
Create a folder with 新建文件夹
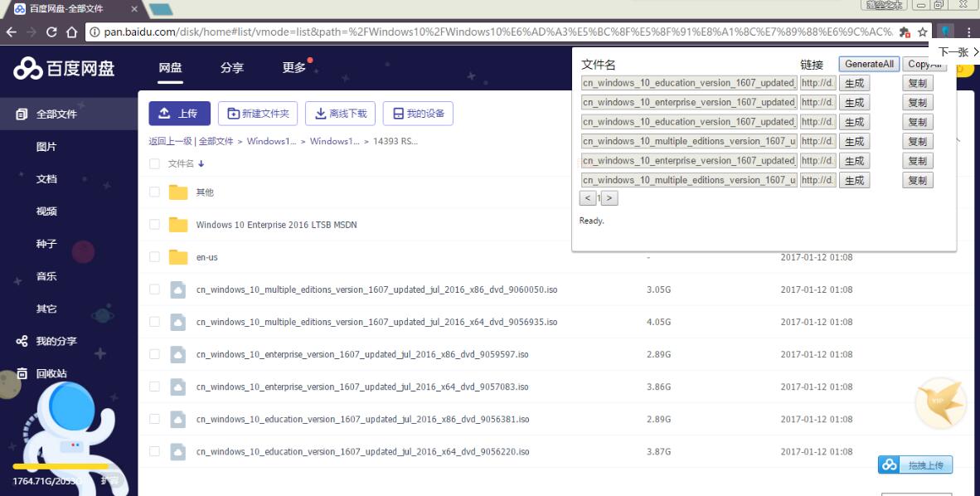coord(258,113)
